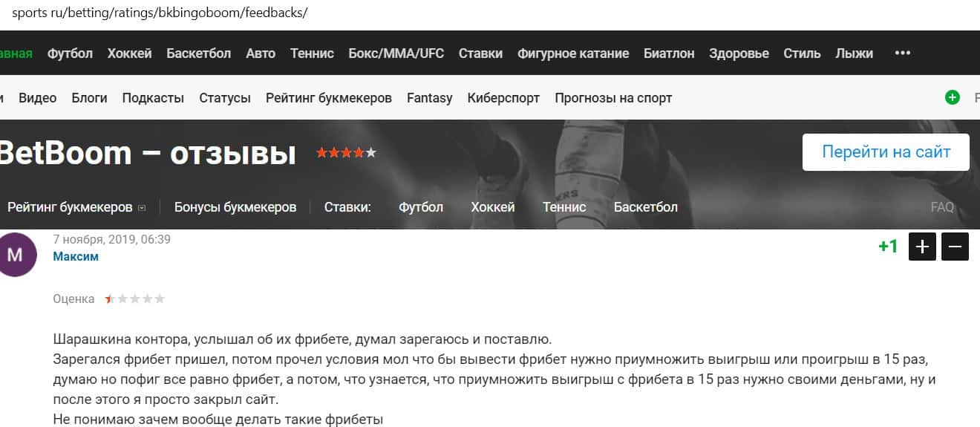Click the review's one-star rating

(134, 299)
